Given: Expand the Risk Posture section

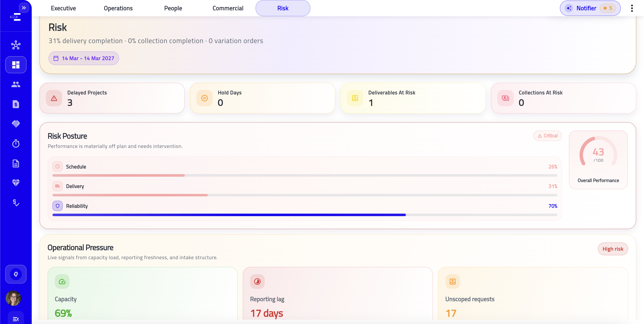Looking at the screenshot, I should point(67,136).
